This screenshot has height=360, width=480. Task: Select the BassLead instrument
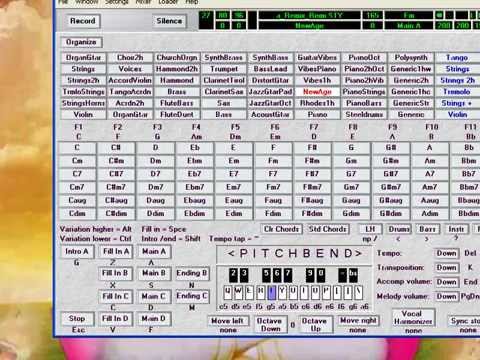270,69
